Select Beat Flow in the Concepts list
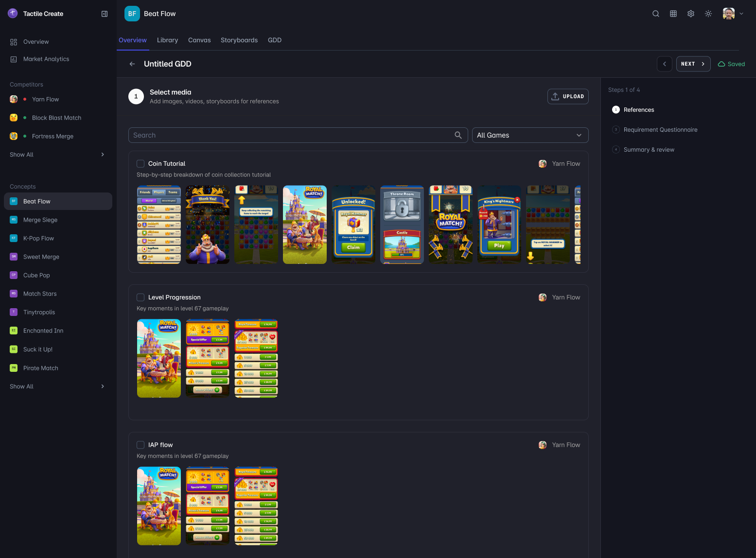This screenshot has width=756, height=558. point(58,201)
